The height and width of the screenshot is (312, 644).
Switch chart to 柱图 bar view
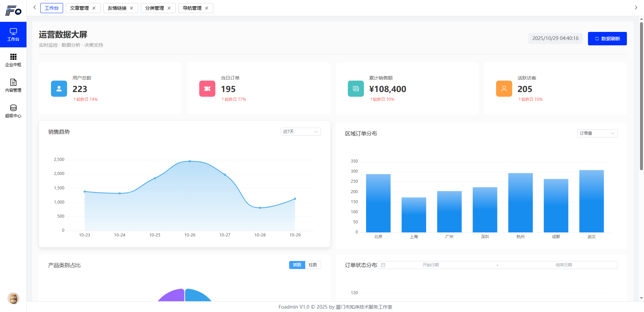[313, 265]
